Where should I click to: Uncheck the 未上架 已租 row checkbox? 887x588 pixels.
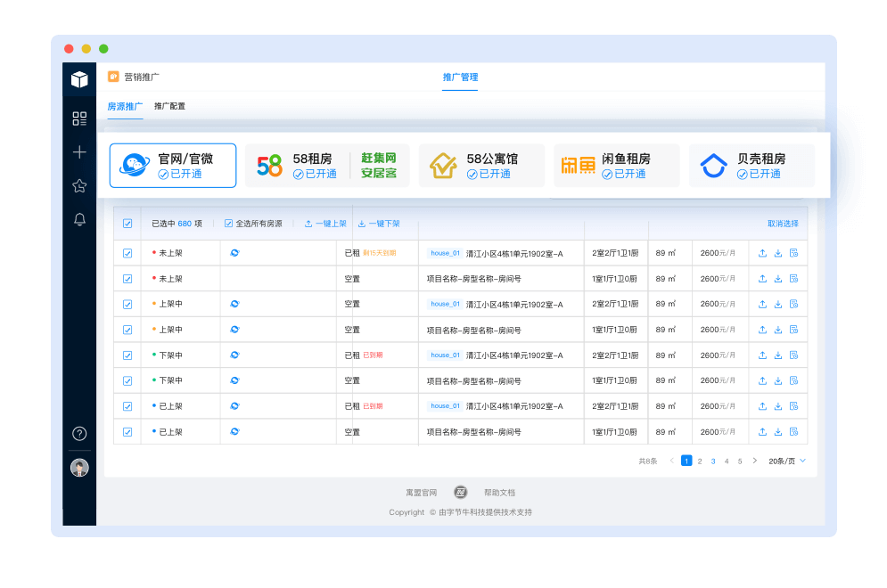coord(127,253)
